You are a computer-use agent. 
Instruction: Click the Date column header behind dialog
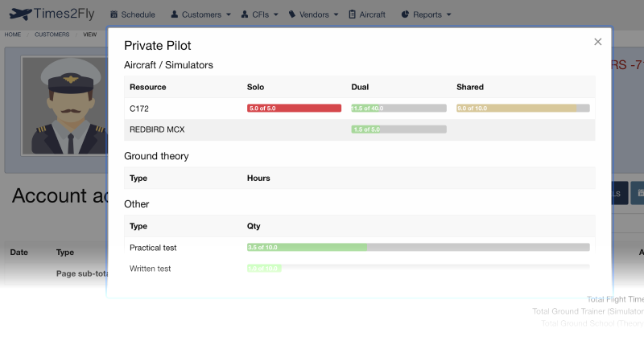[x=19, y=253]
